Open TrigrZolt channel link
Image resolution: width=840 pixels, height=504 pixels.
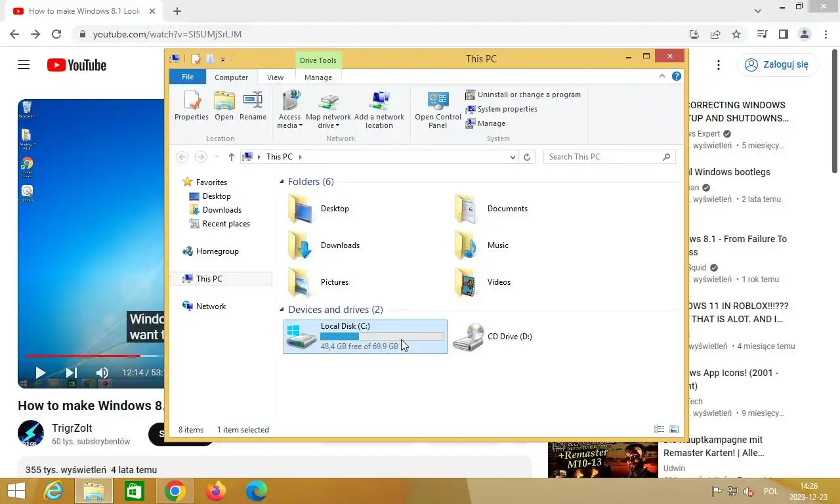coord(72,428)
